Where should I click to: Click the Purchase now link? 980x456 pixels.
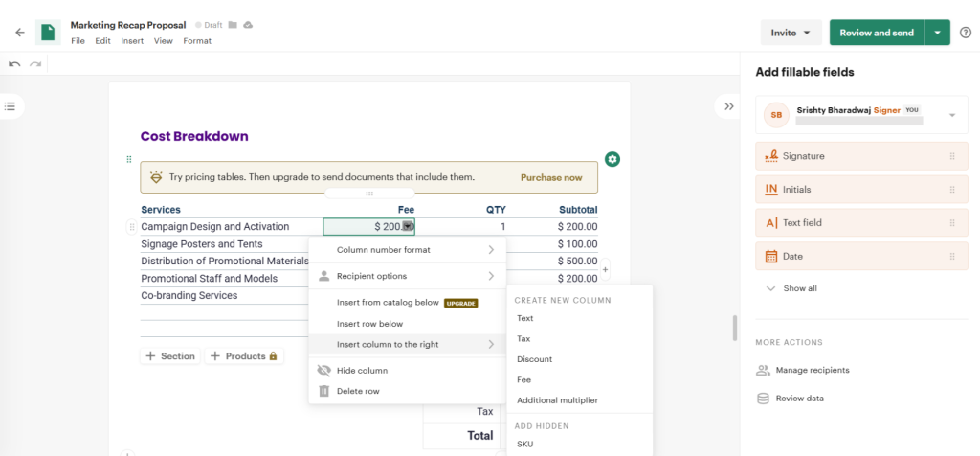[550, 177]
